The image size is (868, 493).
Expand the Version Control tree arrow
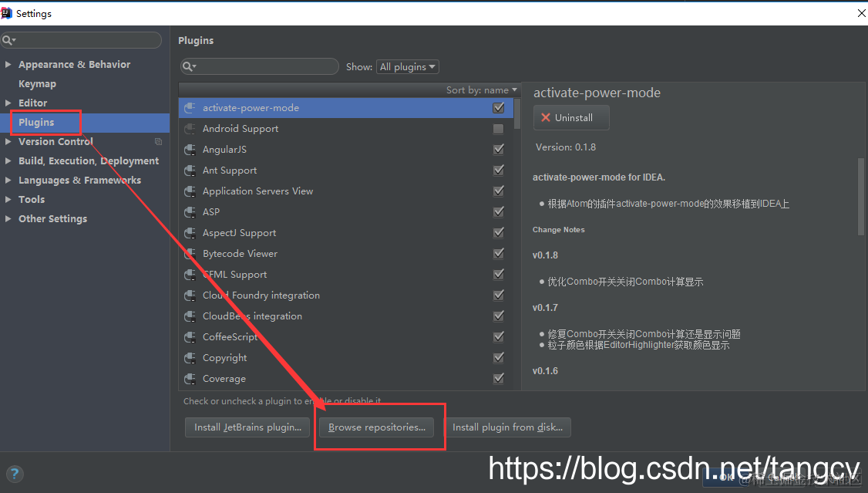(8, 142)
